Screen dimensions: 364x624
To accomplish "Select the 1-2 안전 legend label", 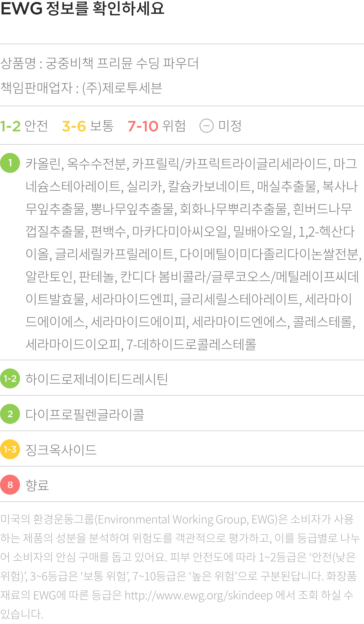I will 24,126.
